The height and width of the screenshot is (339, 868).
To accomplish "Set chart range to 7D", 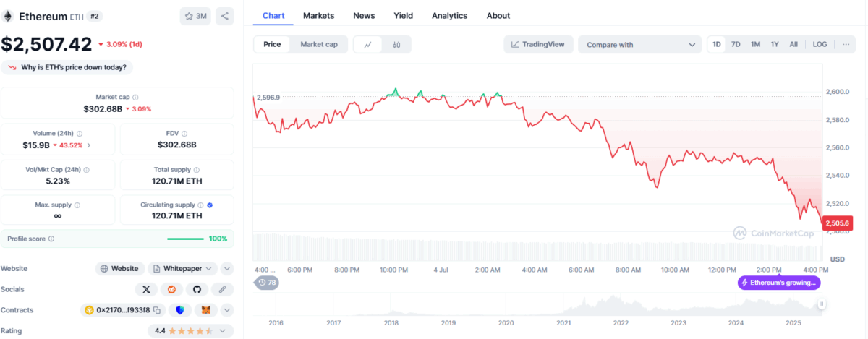I will coord(736,44).
